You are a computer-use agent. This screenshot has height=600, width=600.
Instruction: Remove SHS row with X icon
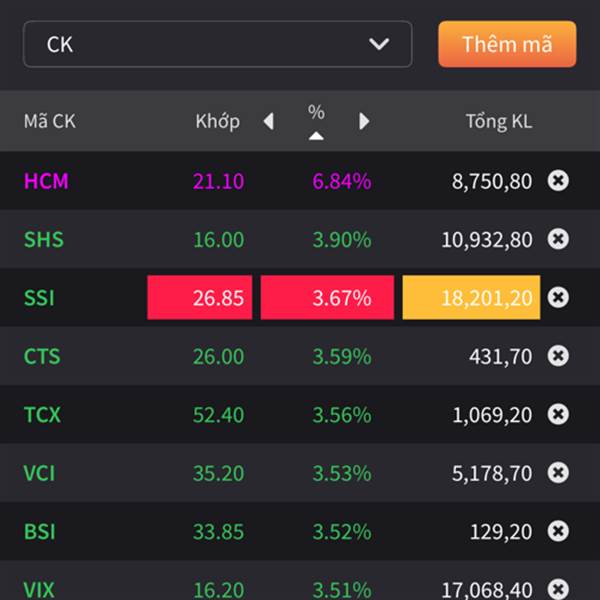click(x=559, y=239)
